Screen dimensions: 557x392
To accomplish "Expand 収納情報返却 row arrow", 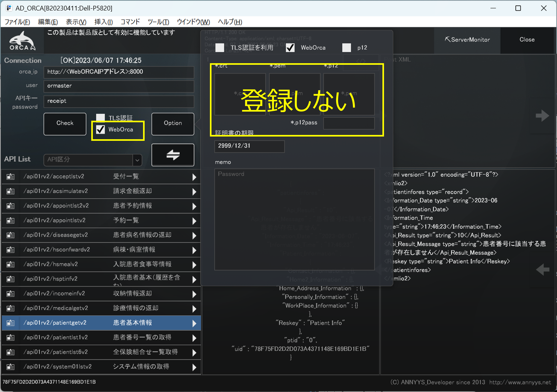I will (x=194, y=294).
